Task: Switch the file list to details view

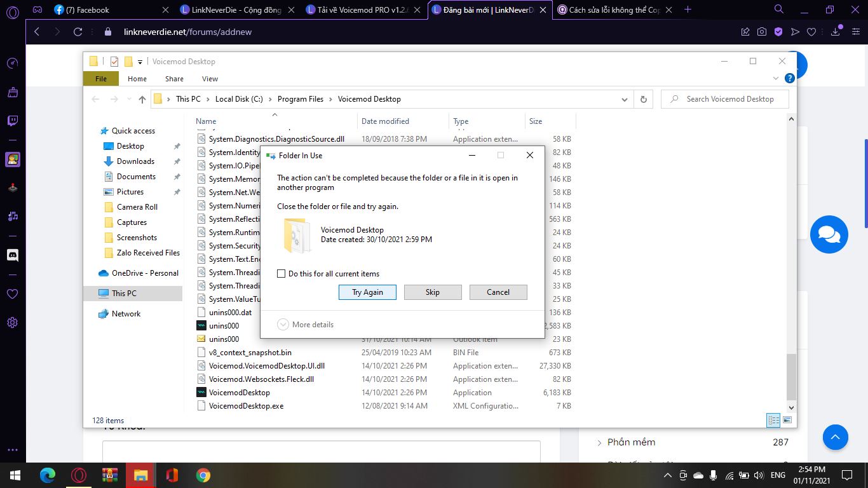Action: (x=773, y=420)
